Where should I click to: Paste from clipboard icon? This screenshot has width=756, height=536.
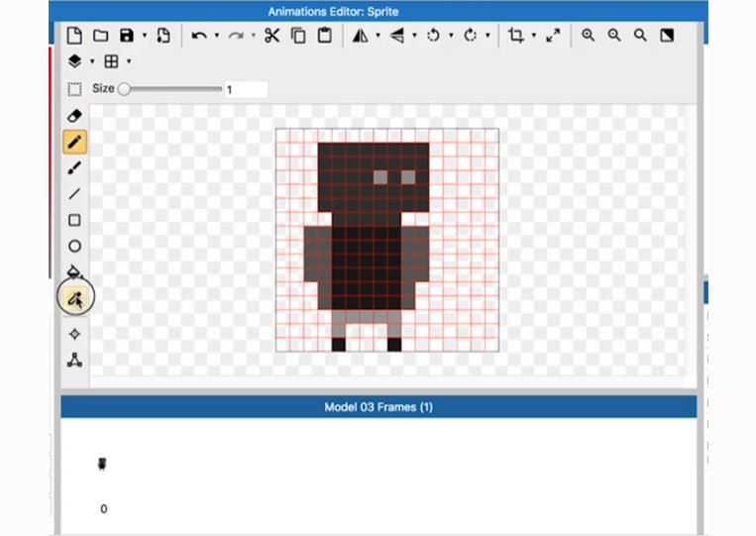(324, 36)
